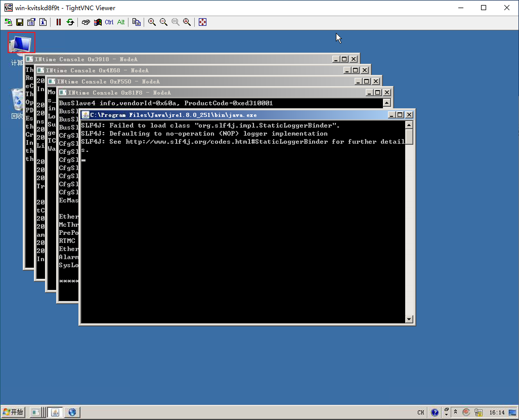The image size is (519, 420).
Task: Zoom in on the remote desktop
Action: [x=152, y=22]
